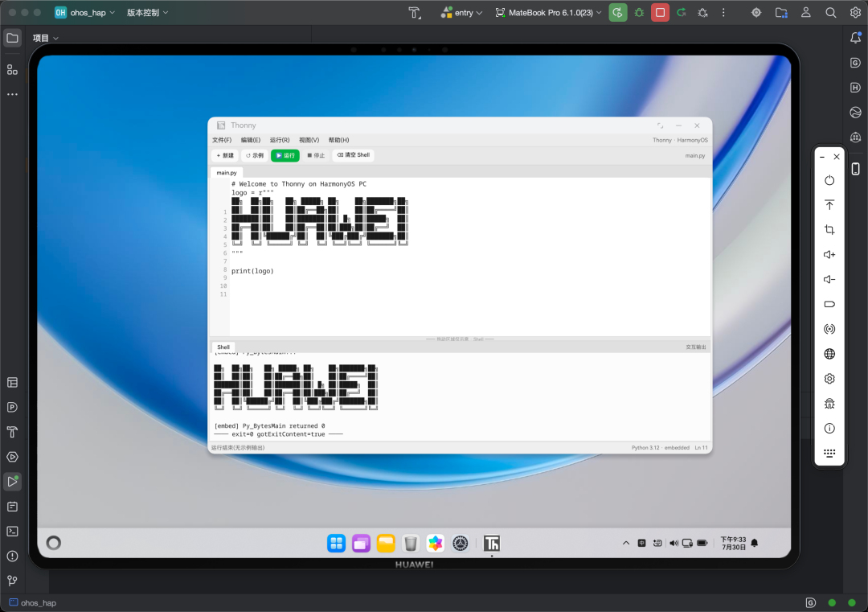Click the 交互输出 label in Shell panel

coord(696,347)
